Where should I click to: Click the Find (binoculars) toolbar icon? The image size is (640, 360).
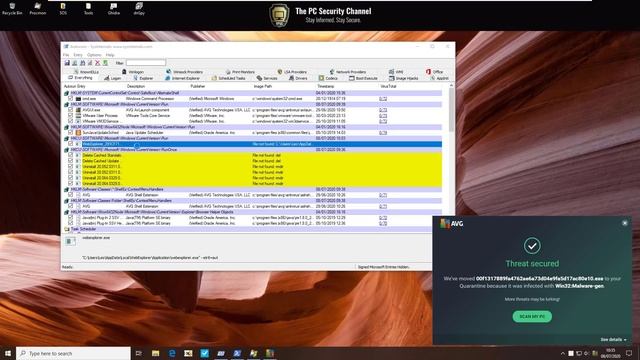tap(82, 63)
